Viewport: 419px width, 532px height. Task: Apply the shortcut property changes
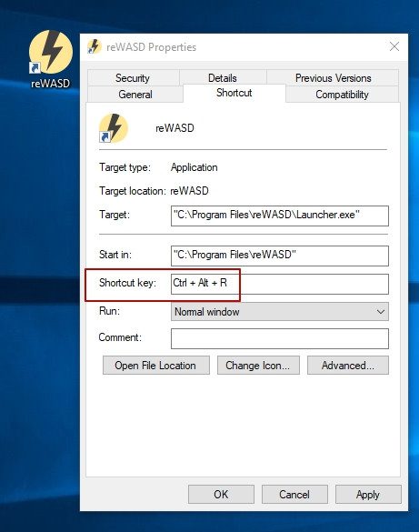368,495
